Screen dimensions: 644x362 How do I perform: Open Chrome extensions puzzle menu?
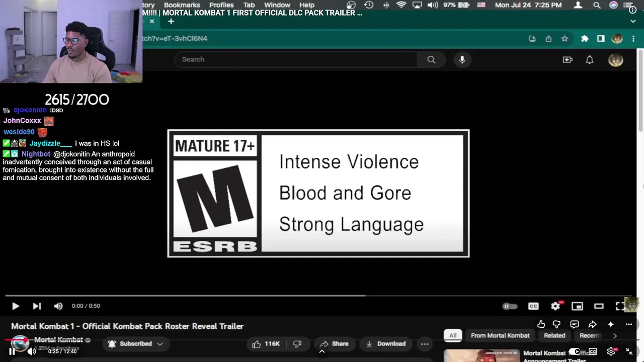tap(585, 39)
